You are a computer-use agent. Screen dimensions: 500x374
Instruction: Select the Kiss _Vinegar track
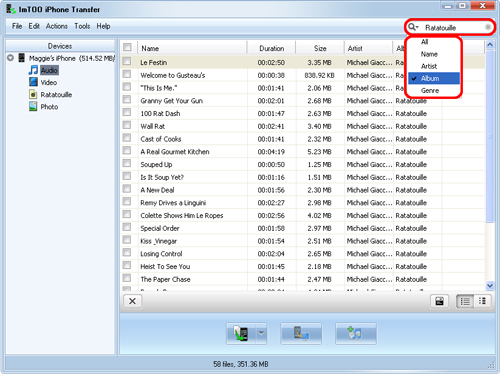coord(158,241)
